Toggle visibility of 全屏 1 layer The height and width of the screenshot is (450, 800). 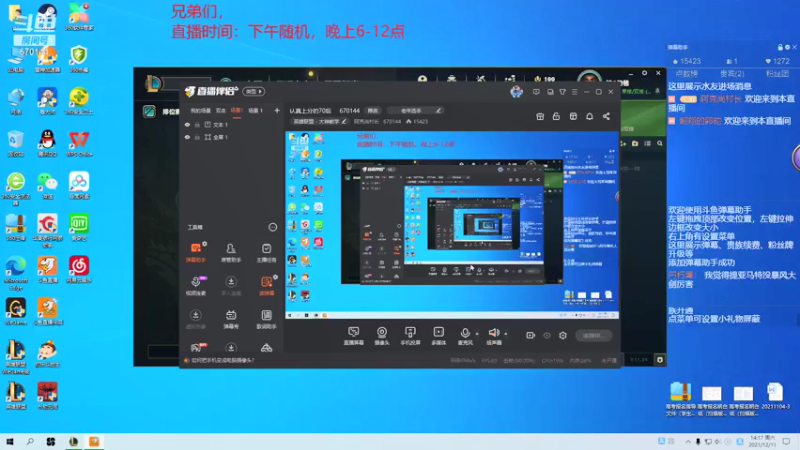tap(187, 137)
